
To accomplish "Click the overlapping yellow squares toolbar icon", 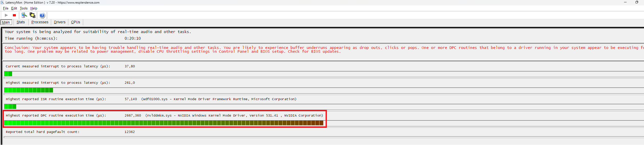I will 33,15.
